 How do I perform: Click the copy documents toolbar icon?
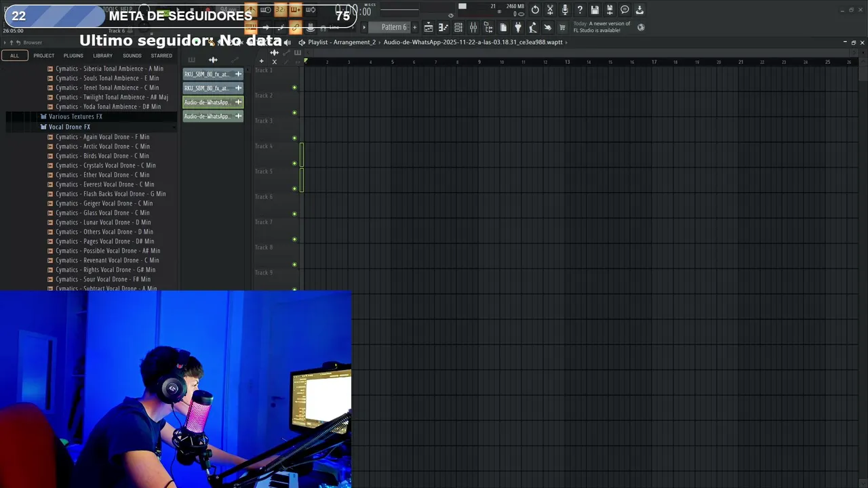pos(503,27)
